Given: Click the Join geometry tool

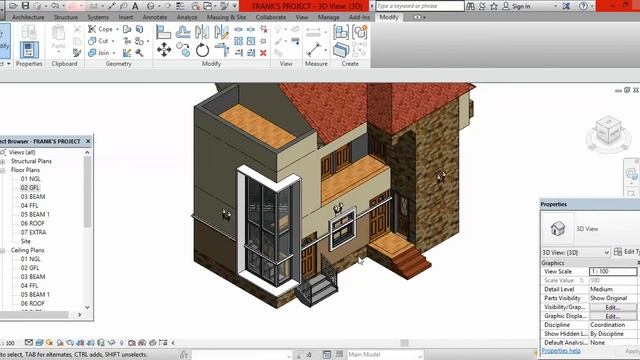Looking at the screenshot, I should click(x=99, y=53).
